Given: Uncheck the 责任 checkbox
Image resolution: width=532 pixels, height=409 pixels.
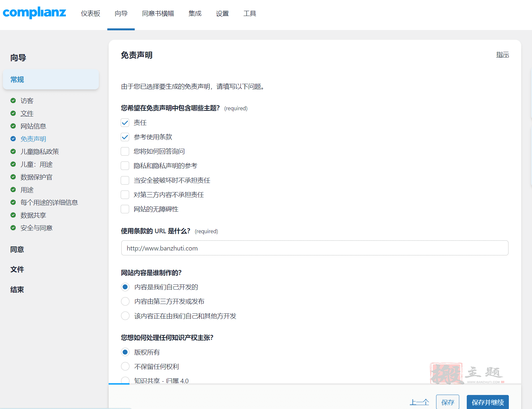Looking at the screenshot, I should click(x=125, y=123).
